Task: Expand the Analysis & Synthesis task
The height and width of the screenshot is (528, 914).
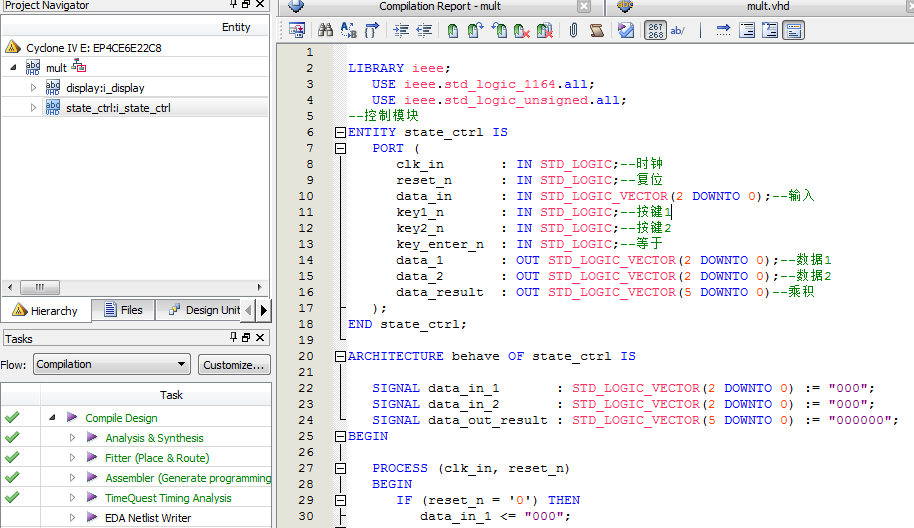Action: (72, 438)
